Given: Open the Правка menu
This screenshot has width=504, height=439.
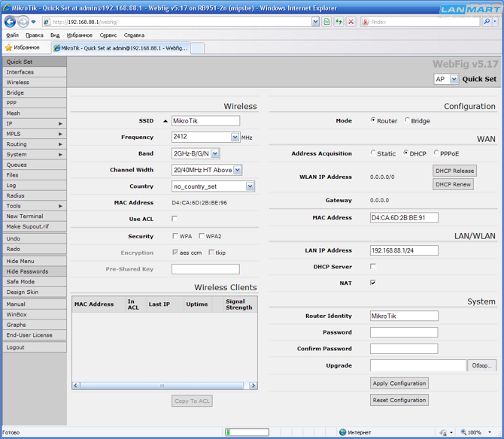Looking at the screenshot, I should tap(35, 35).
